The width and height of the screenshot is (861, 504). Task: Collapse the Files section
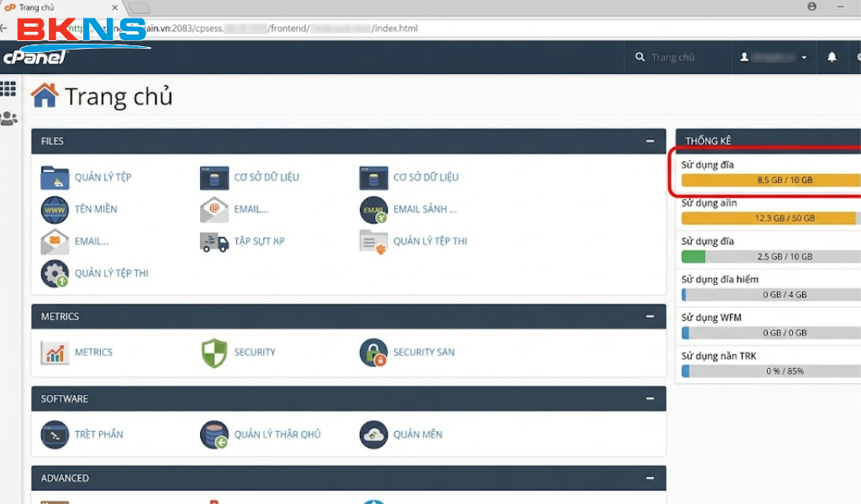click(x=649, y=141)
